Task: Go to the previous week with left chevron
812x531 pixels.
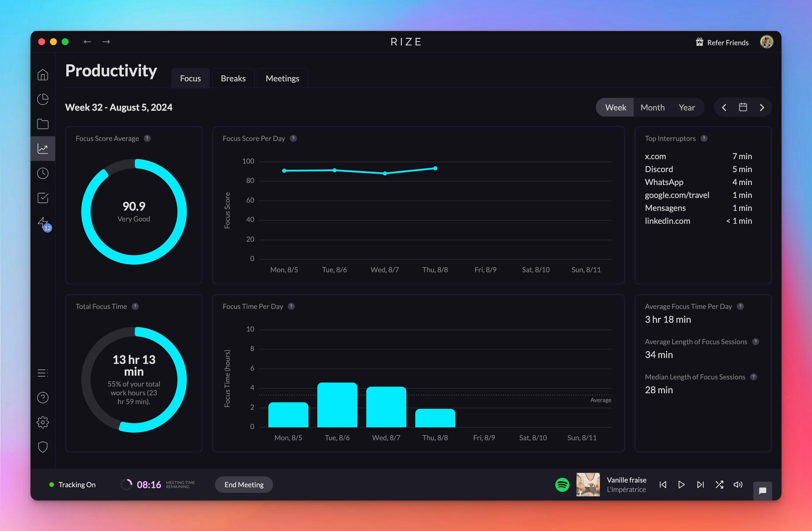Action: 724,107
